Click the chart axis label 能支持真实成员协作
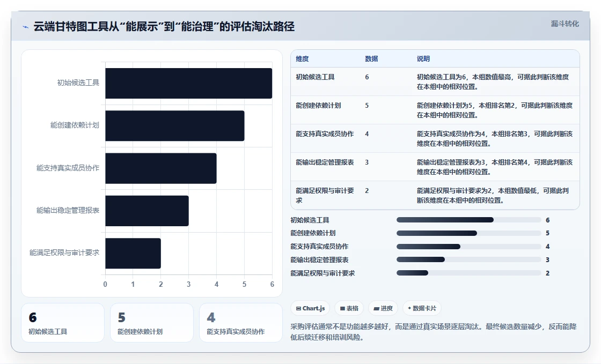The width and height of the screenshot is (601, 364). pyautogui.click(x=68, y=168)
